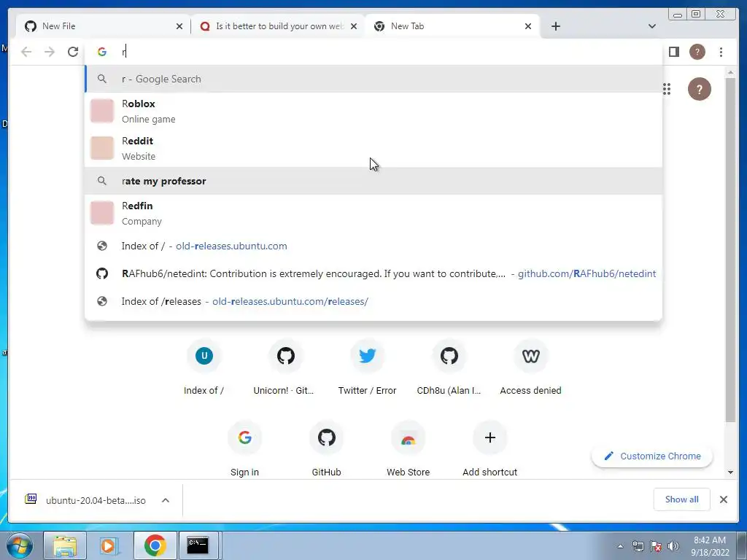Close the New Tab tab

(528, 26)
